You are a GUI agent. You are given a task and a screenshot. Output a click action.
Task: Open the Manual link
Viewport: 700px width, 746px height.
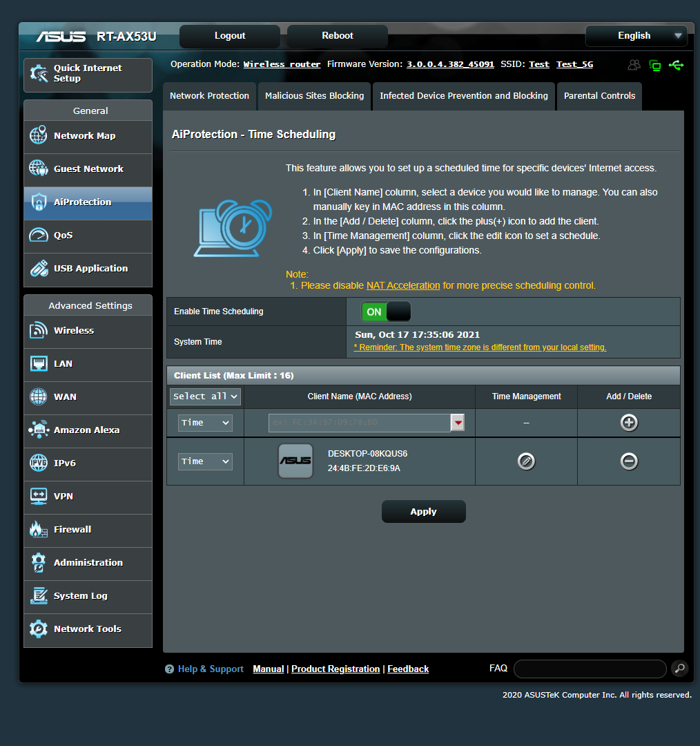(269, 669)
